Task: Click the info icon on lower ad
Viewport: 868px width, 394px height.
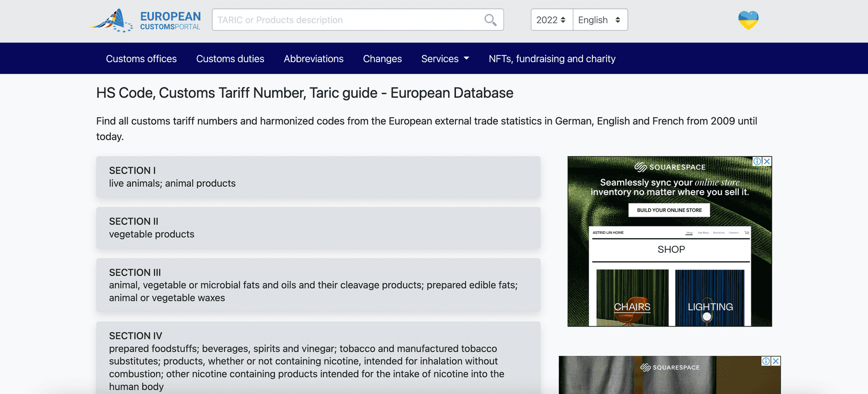Action: 766,361
